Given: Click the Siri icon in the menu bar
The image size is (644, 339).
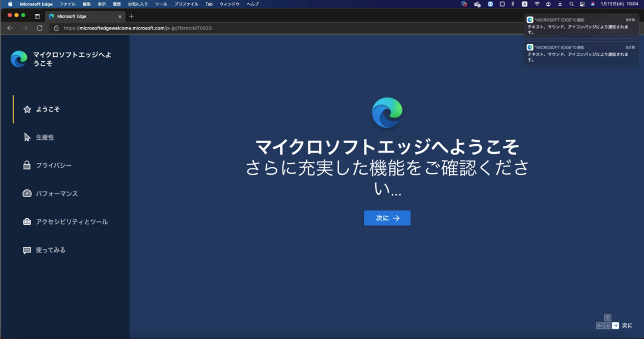Looking at the screenshot, I should tap(592, 4).
